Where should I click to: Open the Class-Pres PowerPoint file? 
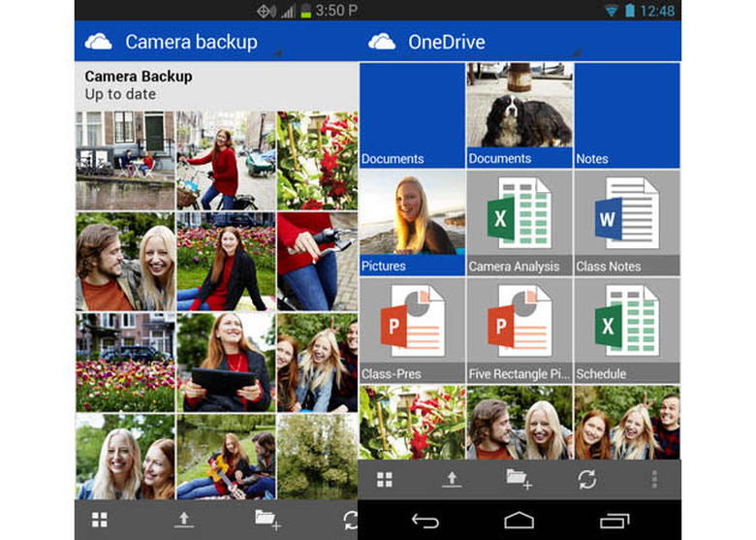pyautogui.click(x=412, y=331)
